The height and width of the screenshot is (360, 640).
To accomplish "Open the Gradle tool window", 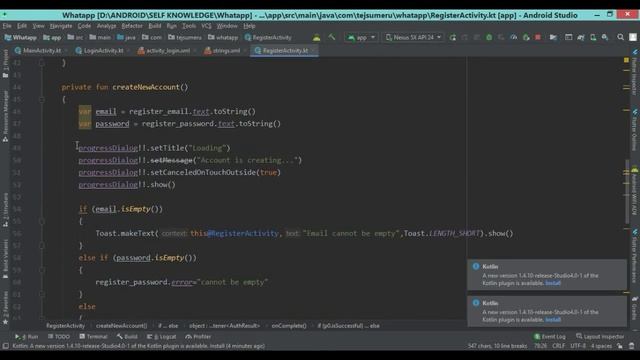I will (635, 308).
